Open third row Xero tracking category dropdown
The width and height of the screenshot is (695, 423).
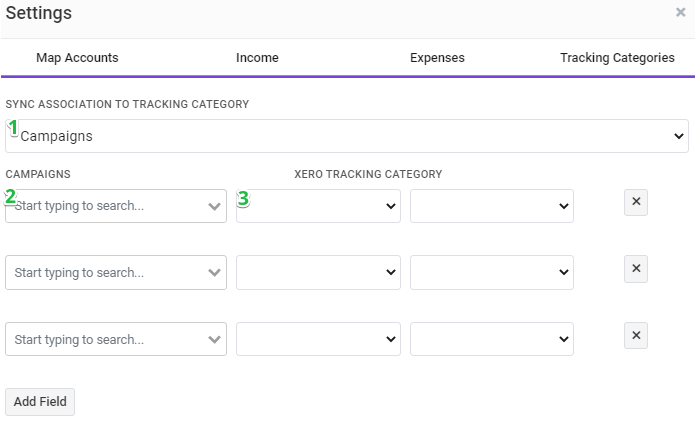pos(318,339)
